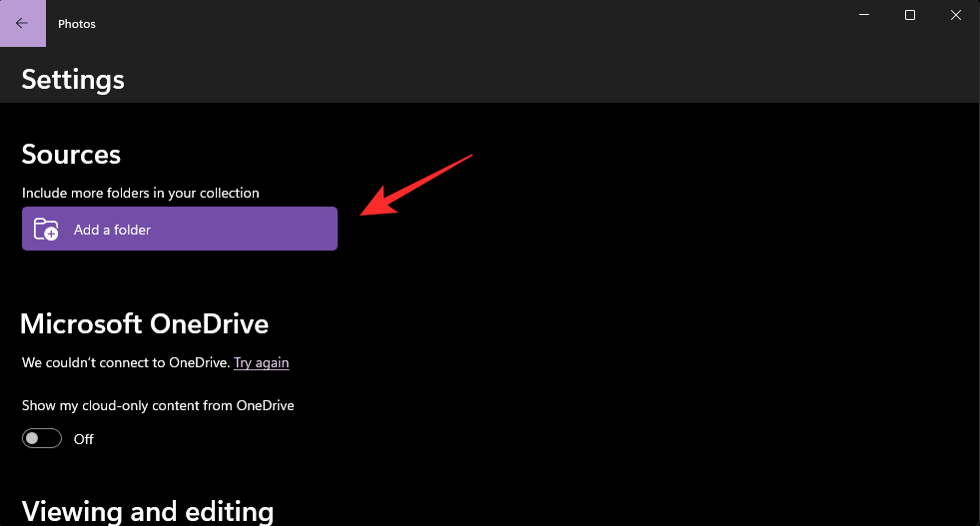980x526 pixels.
Task: Toggle Show my cloud-only content switch
Action: click(x=42, y=438)
